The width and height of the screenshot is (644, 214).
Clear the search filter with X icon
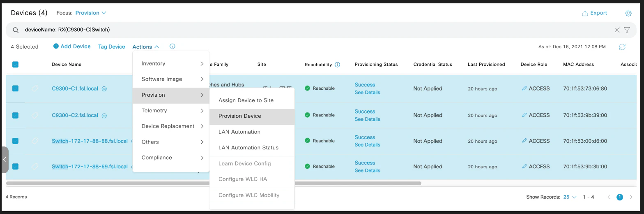617,30
